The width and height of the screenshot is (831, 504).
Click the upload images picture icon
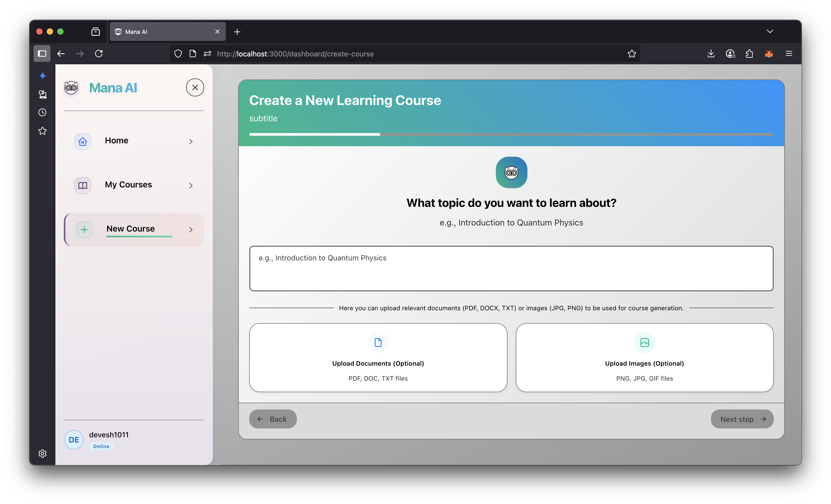pyautogui.click(x=644, y=343)
